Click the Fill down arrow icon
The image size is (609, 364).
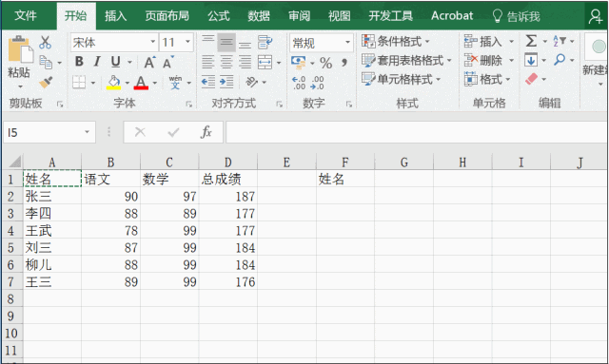tap(531, 60)
